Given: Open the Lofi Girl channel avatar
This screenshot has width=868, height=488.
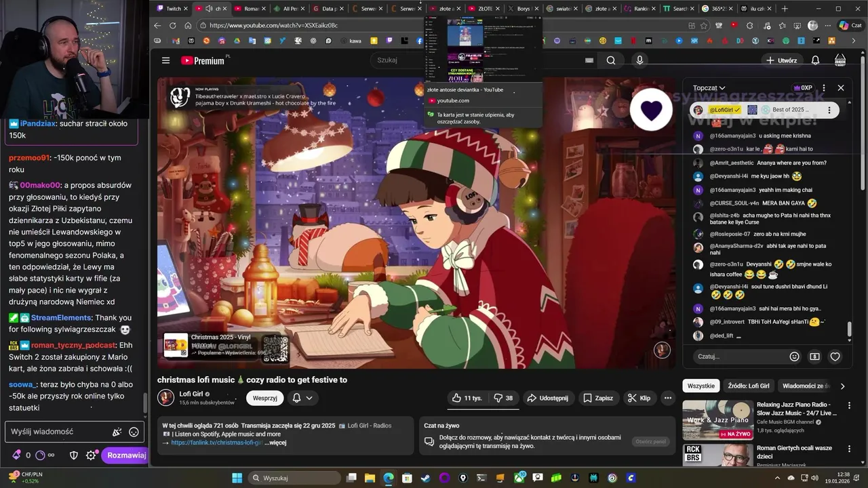Looking at the screenshot, I should 165,398.
